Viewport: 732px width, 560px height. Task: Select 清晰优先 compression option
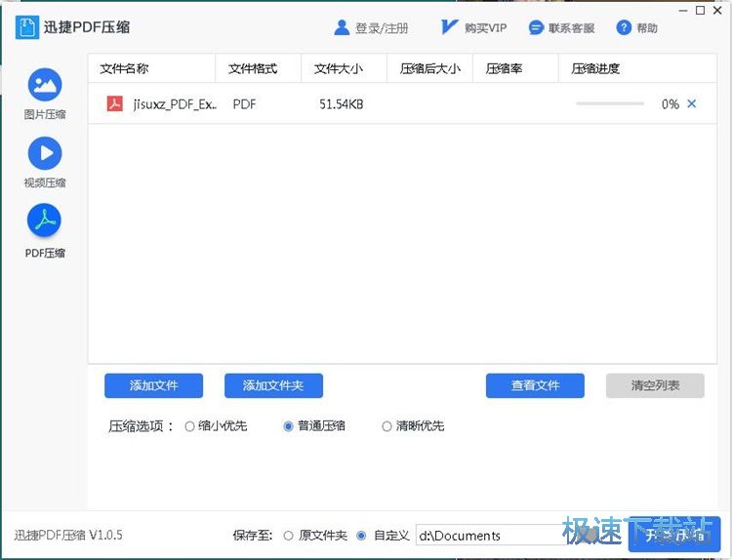tap(413, 425)
